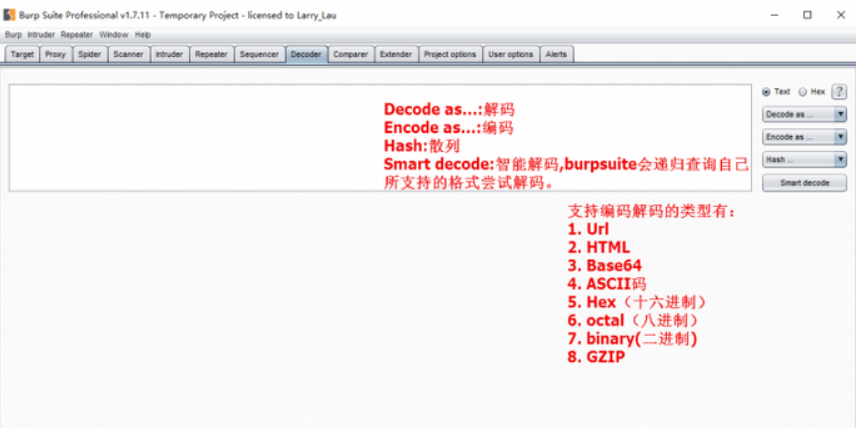Switch to the Proxy tab
The image size is (856, 428).
click(x=55, y=54)
